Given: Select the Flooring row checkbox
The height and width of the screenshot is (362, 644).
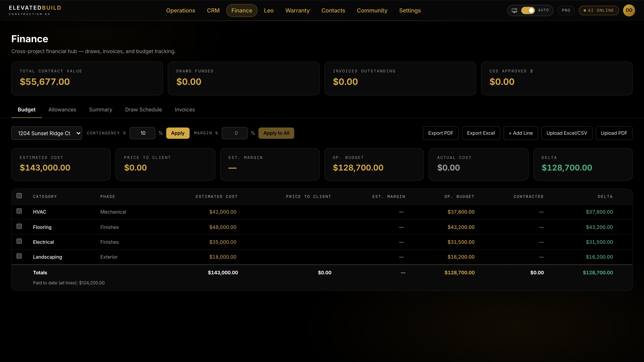Looking at the screenshot, I should coord(19,226).
